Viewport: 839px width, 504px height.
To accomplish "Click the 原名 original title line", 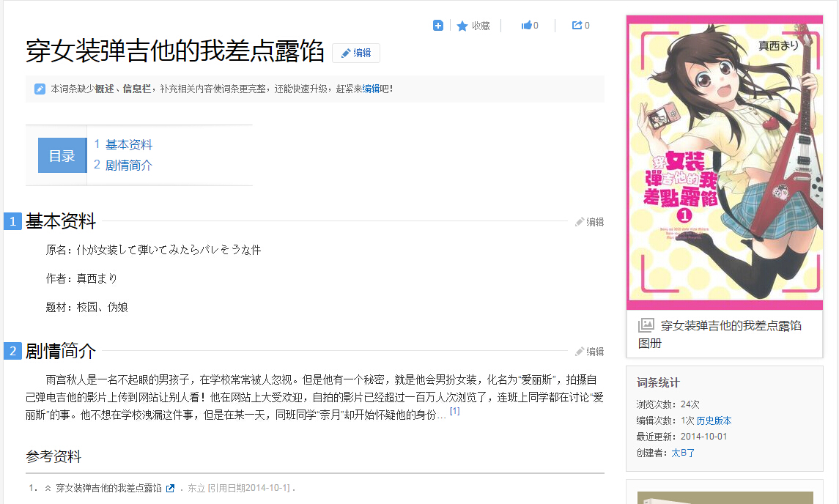I will click(x=154, y=250).
